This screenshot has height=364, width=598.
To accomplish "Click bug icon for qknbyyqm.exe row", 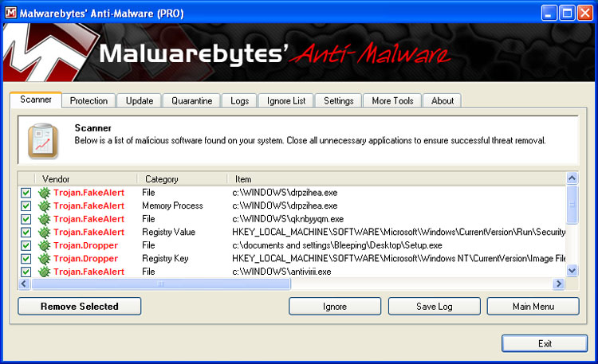I will point(44,219).
